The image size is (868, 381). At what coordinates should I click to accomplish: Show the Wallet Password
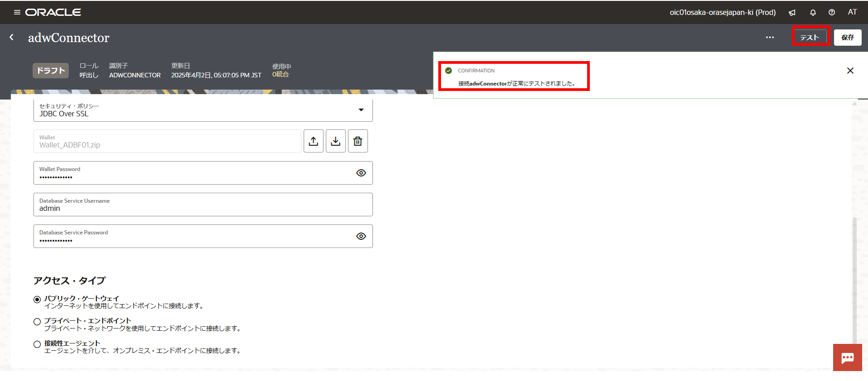361,173
